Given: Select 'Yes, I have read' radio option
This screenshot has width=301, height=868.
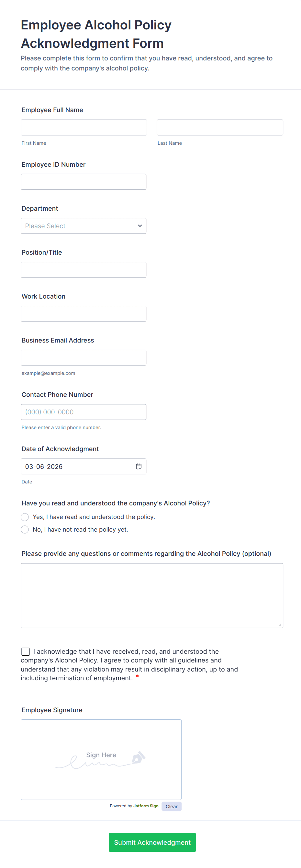Looking at the screenshot, I should tap(25, 517).
